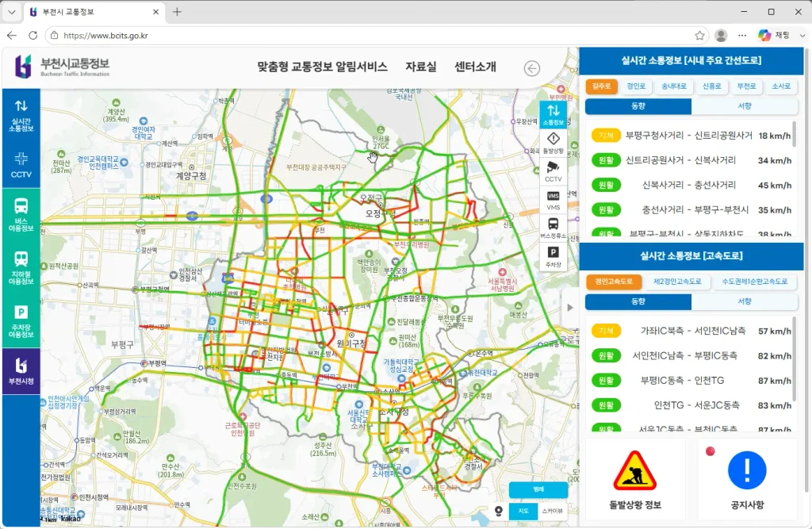This screenshot has width=812, height=529.
Task: Toggle the 돌발상황 map layer
Action: point(553,143)
